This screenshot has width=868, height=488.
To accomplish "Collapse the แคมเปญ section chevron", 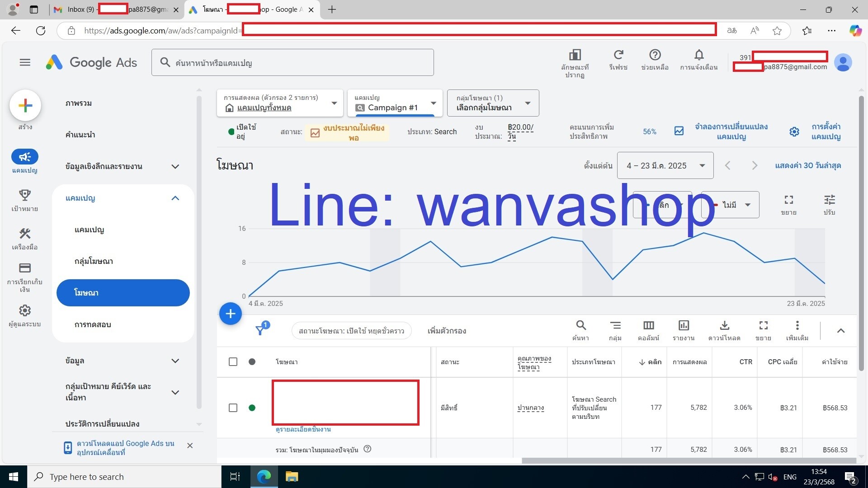I will [x=175, y=198].
